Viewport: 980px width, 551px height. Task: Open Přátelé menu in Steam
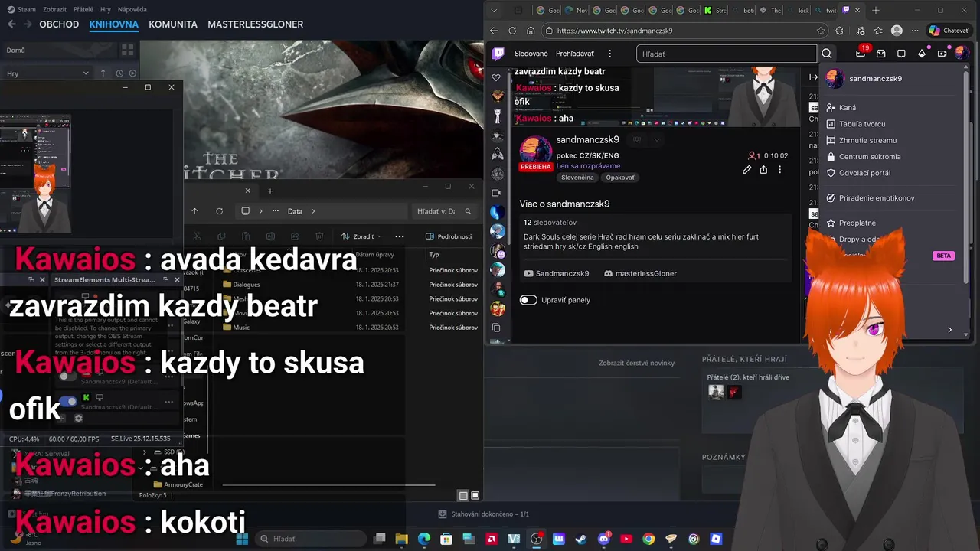(83, 9)
